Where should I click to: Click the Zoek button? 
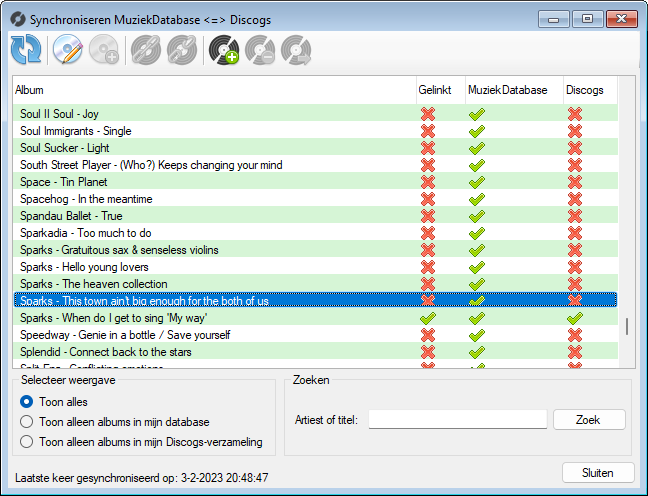coord(589,420)
